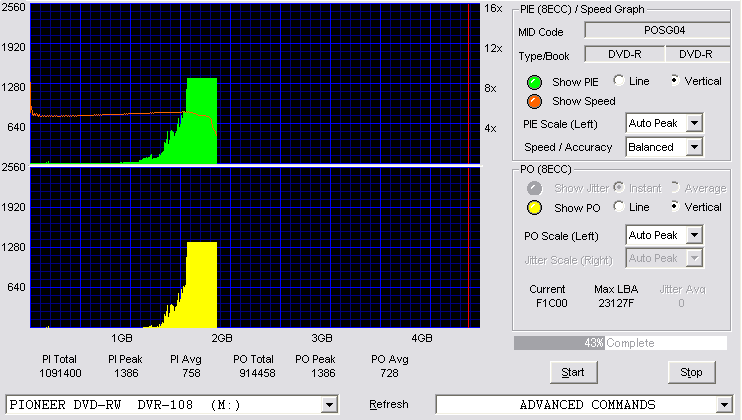Open the PIE Scale (Left) dropdown arrow

tap(694, 123)
